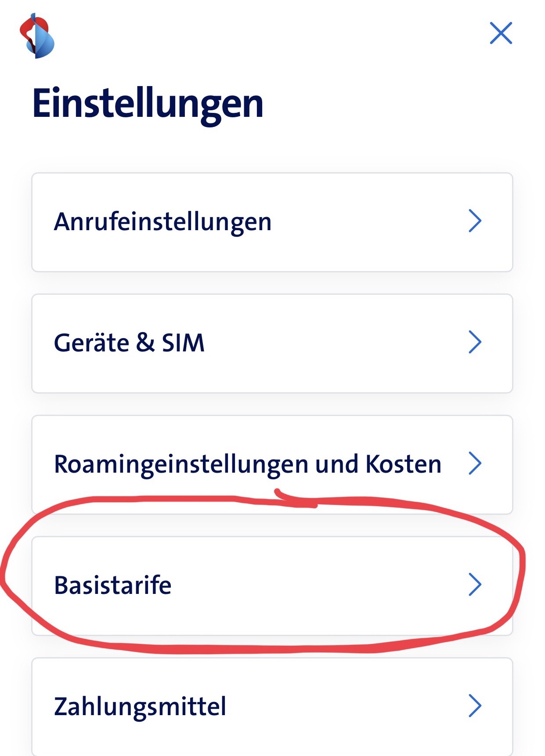
Task: Open Anrufeinstellungen call settings
Action: (x=162, y=221)
